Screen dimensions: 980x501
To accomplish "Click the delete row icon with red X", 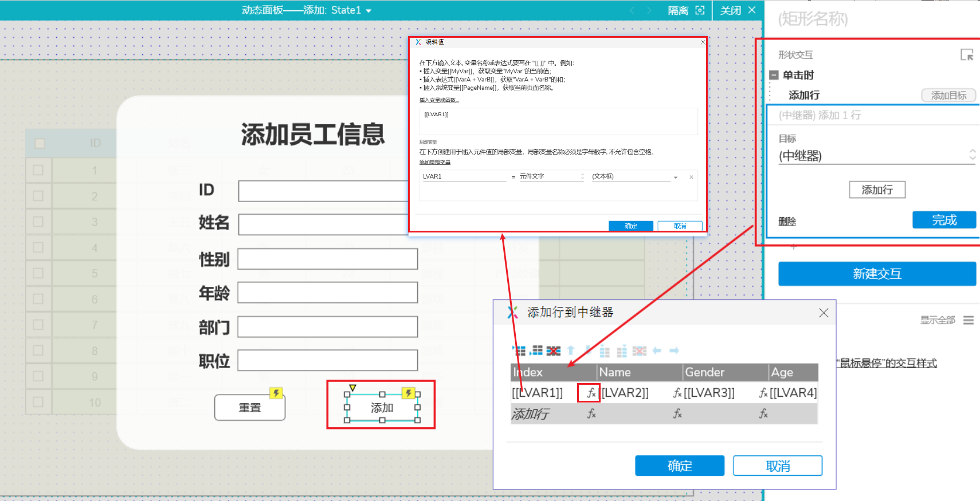I will click(554, 350).
